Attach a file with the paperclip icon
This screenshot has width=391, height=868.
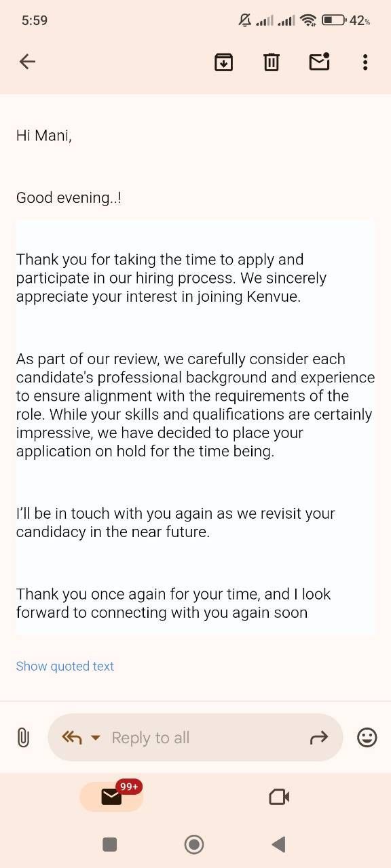23,737
